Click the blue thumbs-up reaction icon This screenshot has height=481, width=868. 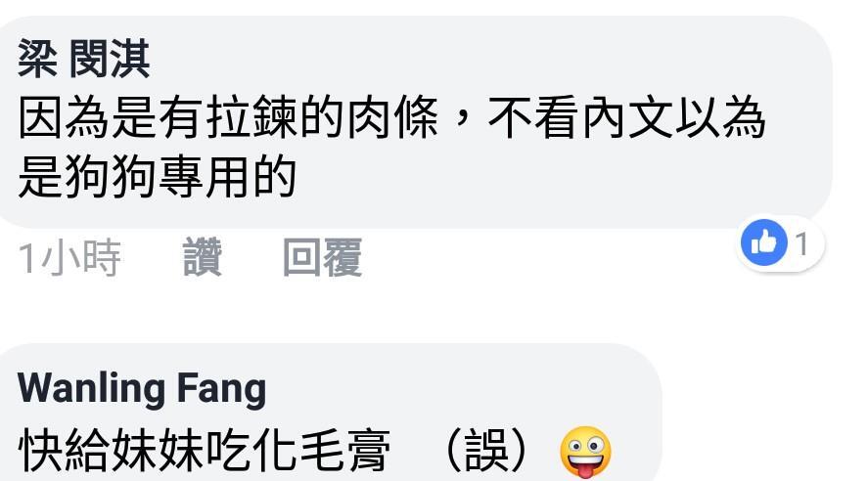pos(764,242)
